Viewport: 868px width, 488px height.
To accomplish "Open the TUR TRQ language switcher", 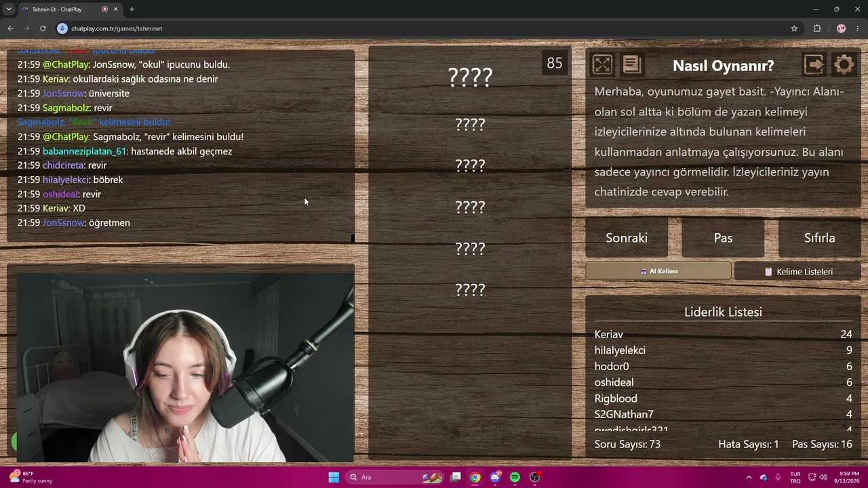I will point(795,477).
